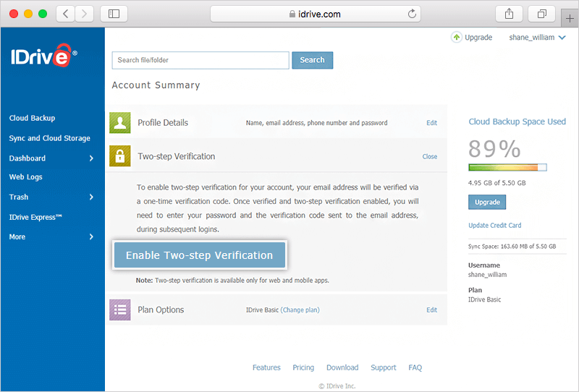This screenshot has height=392, width=579.
Task: Click the Search file/folder input field
Action: 200,60
